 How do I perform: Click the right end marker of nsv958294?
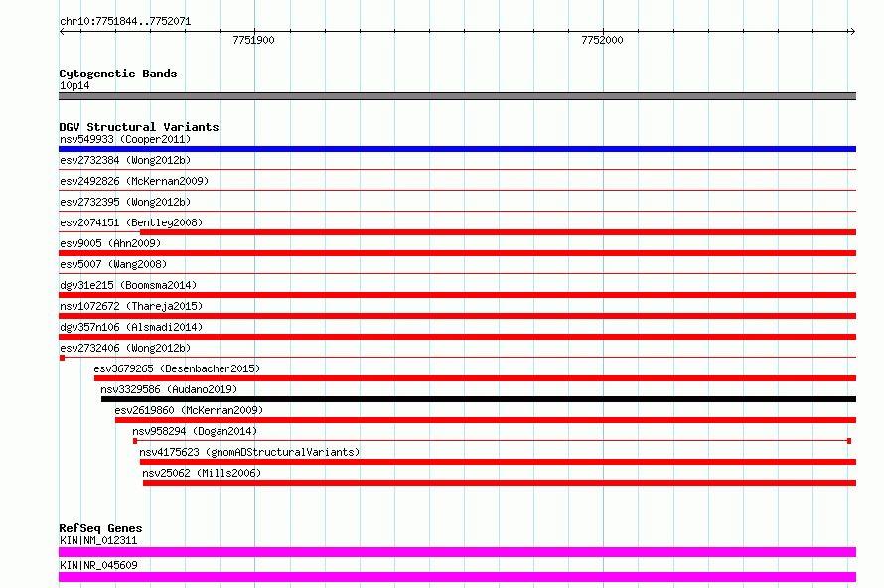[x=849, y=441]
